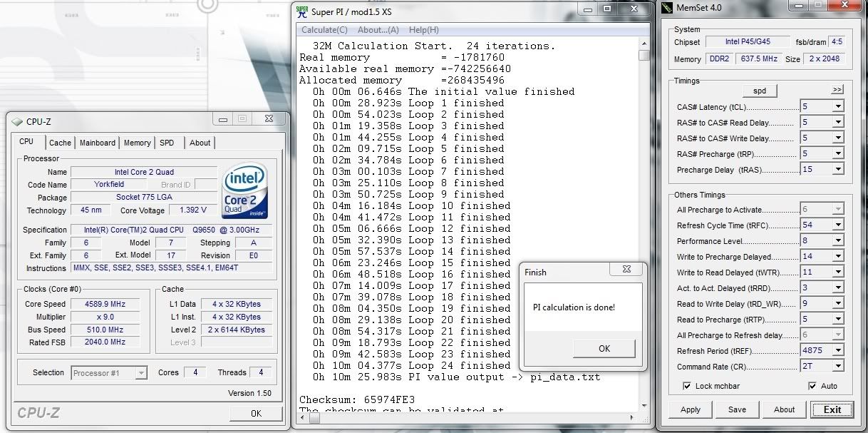Open the RAS# to CAS# Write Delay dropdown

coord(838,138)
